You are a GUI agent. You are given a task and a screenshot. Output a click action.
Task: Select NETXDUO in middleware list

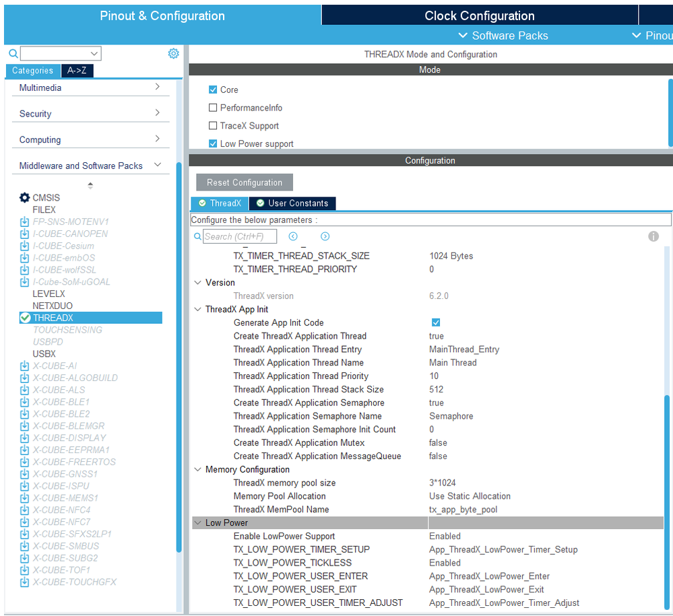pyautogui.click(x=53, y=306)
